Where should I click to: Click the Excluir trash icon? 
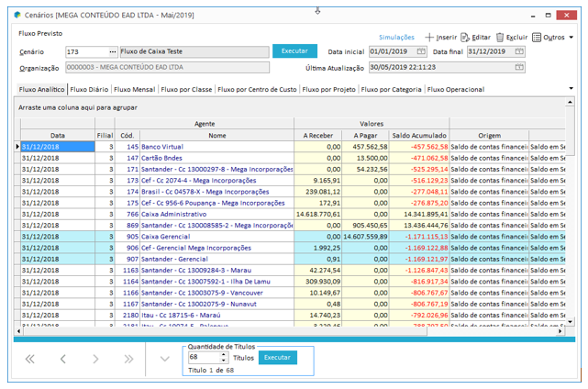click(x=500, y=37)
